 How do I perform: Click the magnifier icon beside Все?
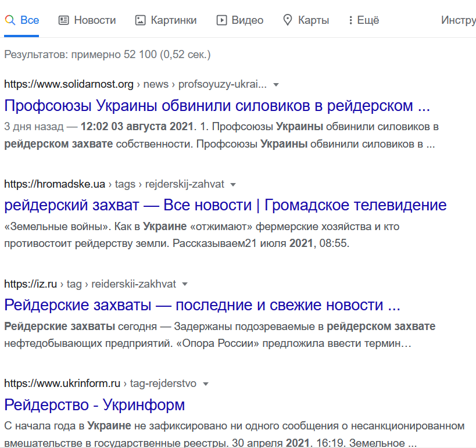[x=10, y=20]
